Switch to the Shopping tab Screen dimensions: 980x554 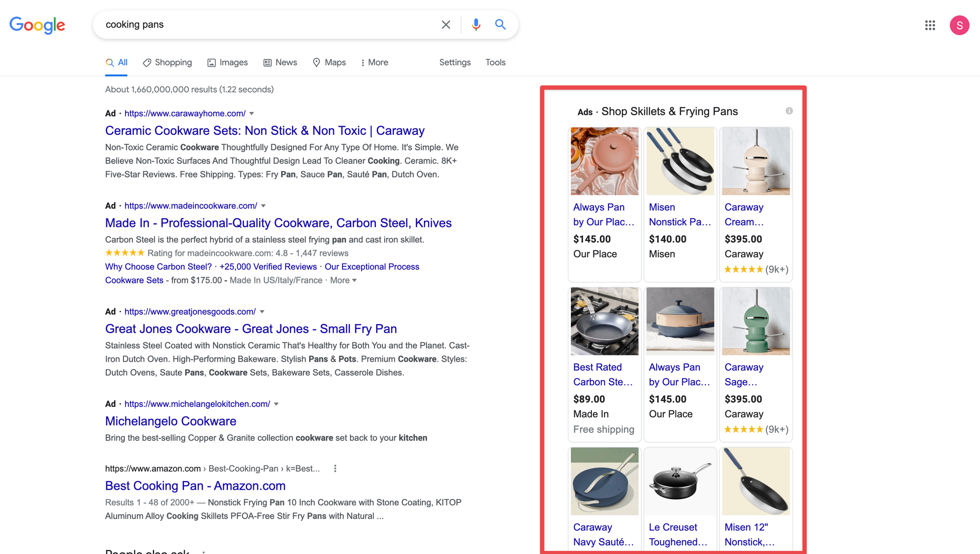click(x=168, y=63)
